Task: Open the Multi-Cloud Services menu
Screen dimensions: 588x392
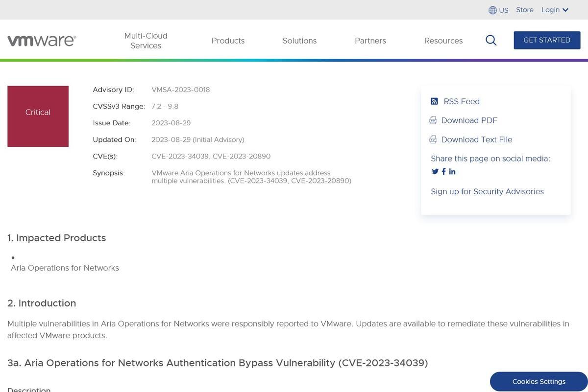Action: click(146, 41)
